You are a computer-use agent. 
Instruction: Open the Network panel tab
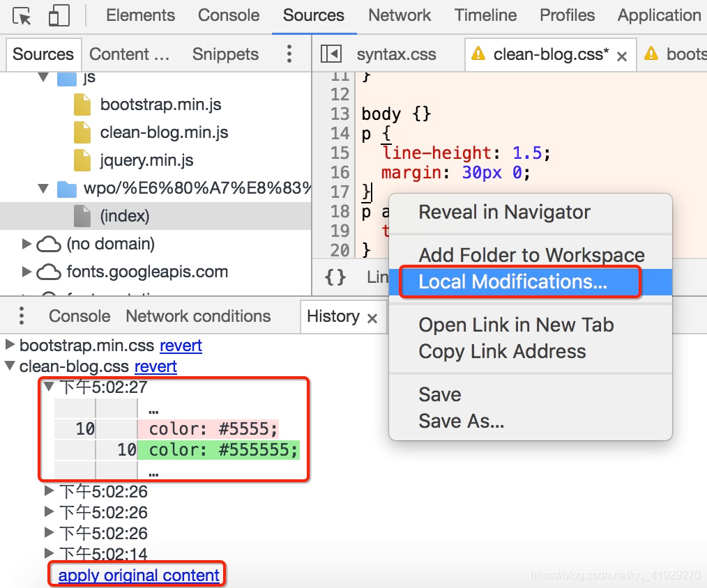(400, 15)
